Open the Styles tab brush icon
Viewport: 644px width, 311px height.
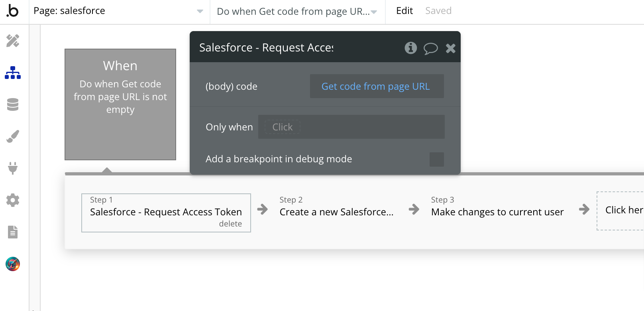click(13, 136)
